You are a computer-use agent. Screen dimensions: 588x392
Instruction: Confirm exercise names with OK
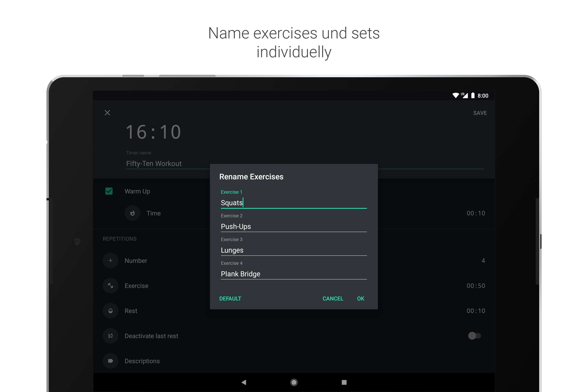[360, 299]
